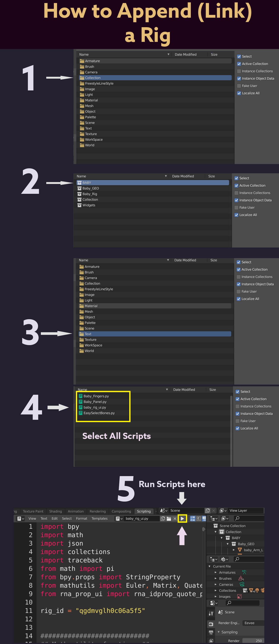Open the text editor type dropdown
279x644 pixels.
click(20, 518)
